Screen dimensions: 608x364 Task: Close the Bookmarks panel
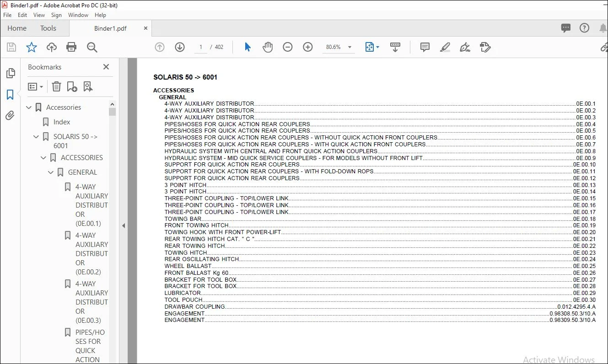pyautogui.click(x=106, y=67)
